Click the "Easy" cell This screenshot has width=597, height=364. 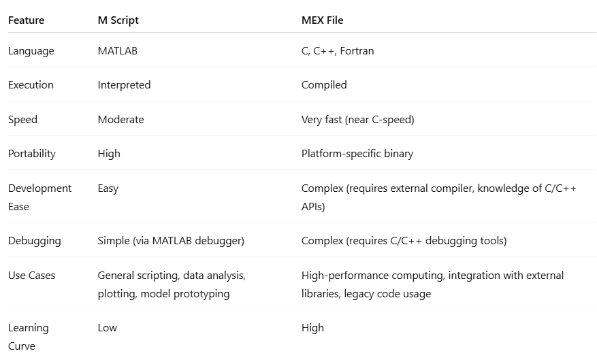pyautogui.click(x=108, y=188)
